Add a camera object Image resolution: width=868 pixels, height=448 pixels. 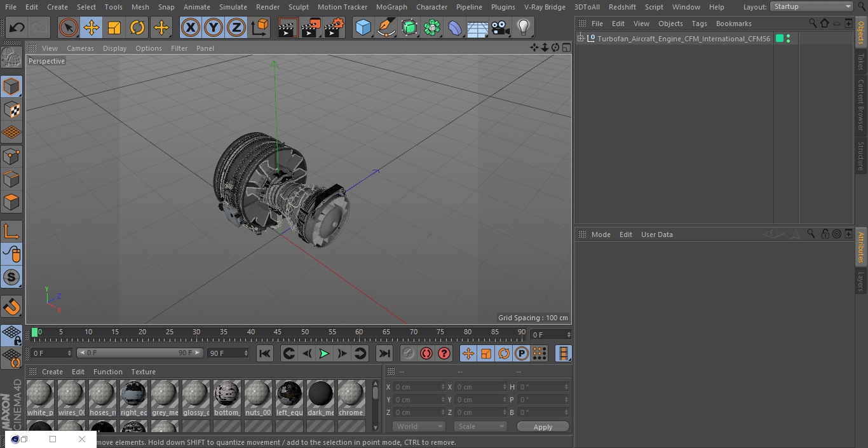(x=501, y=27)
